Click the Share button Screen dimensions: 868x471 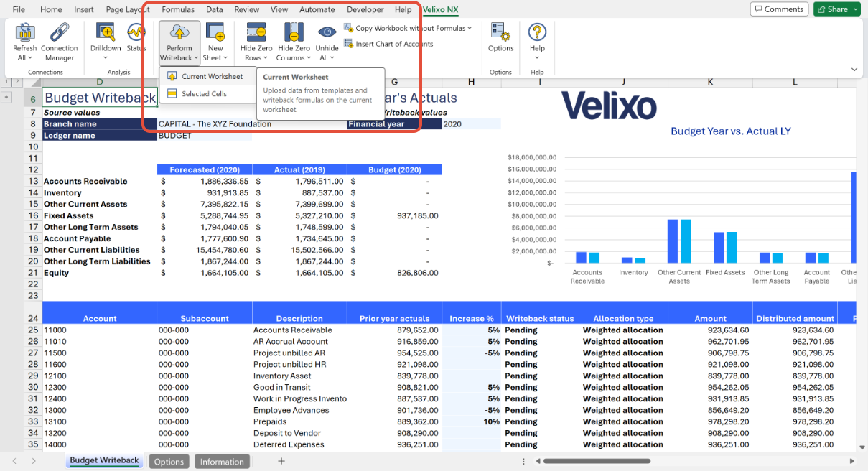click(x=837, y=9)
